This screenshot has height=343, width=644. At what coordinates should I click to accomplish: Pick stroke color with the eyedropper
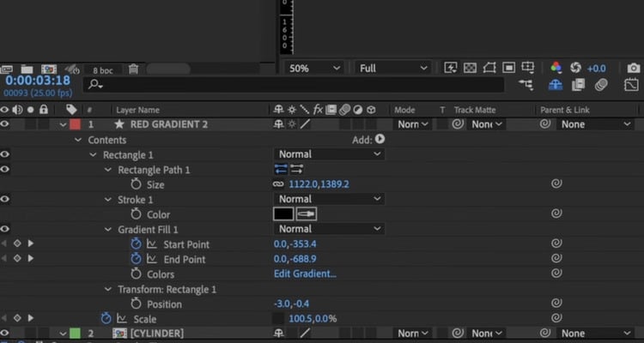click(306, 214)
